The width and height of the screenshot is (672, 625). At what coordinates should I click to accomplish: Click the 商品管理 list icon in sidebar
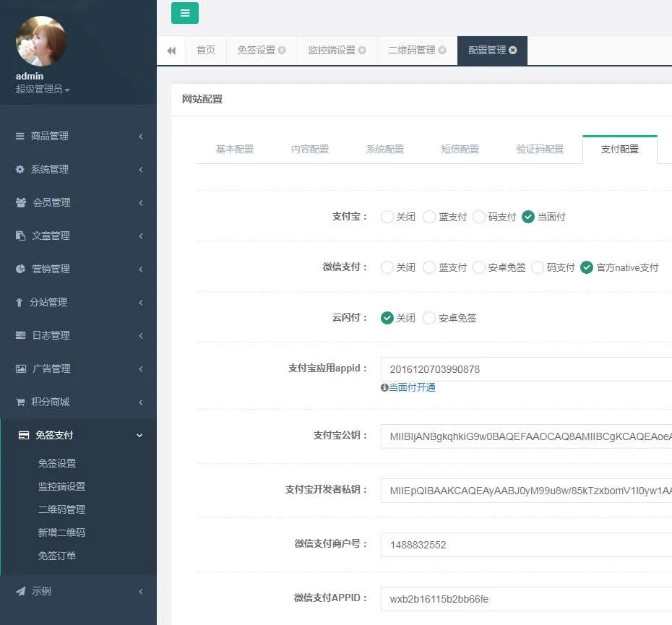(20, 136)
